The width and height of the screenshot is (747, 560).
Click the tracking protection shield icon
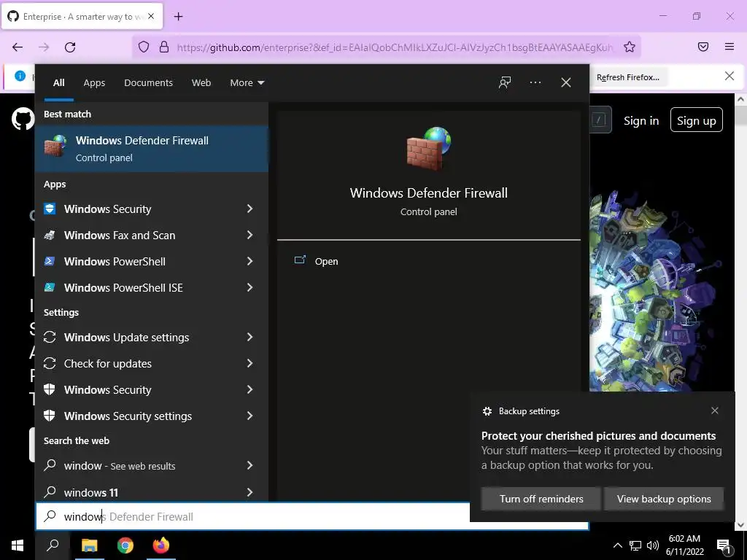144,47
